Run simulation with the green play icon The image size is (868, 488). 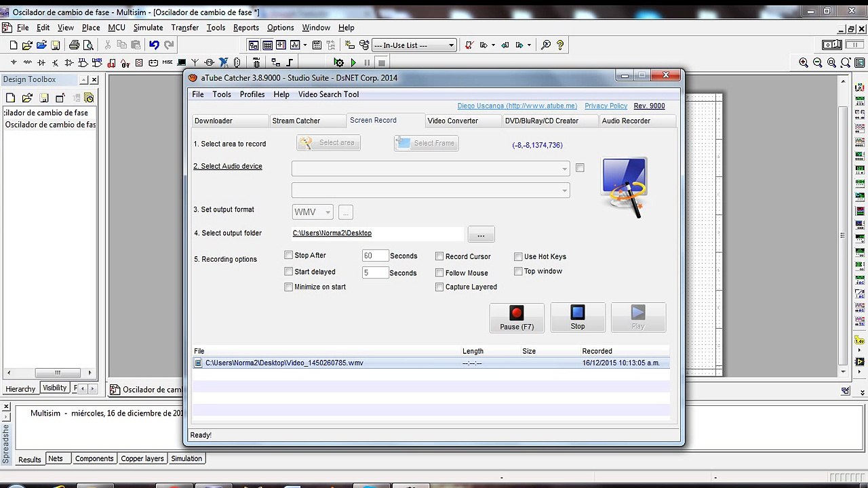[x=353, y=62]
